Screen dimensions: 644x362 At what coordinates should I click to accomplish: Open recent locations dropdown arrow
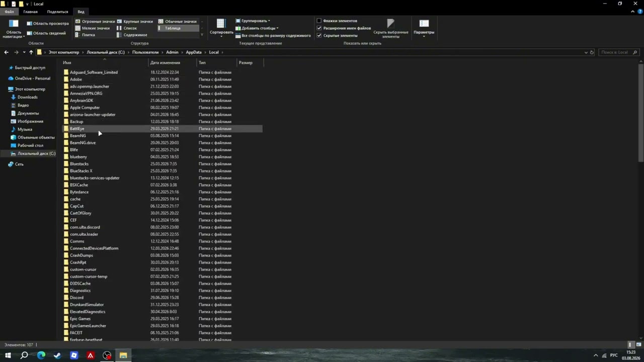[24, 52]
